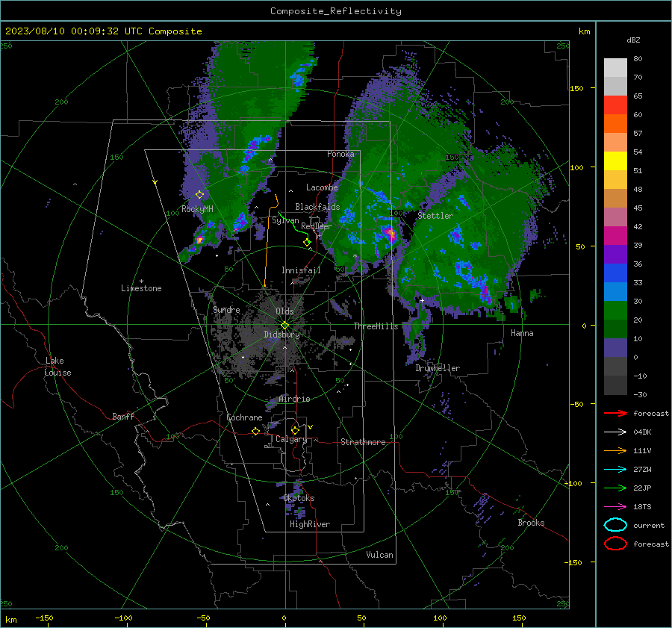Select the yellow diamond marker below Cochrane
This screenshot has height=628, width=672.
[x=255, y=431]
